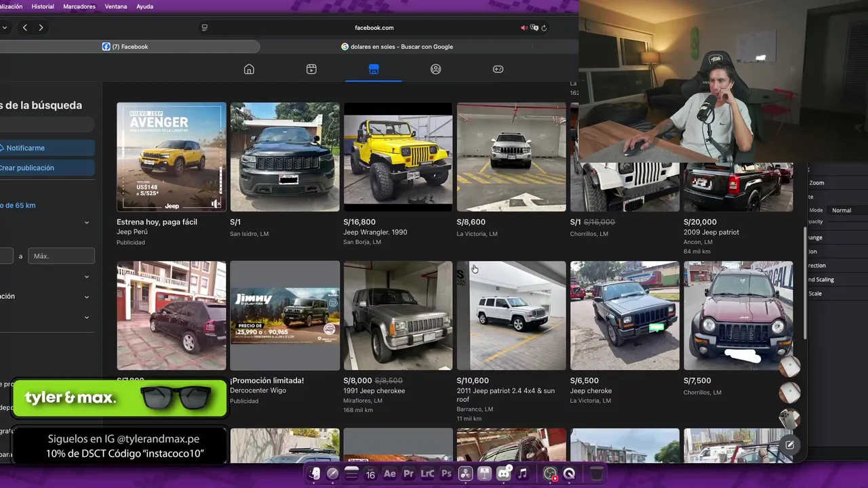Open the Jeep Perú advertiser link

132,232
